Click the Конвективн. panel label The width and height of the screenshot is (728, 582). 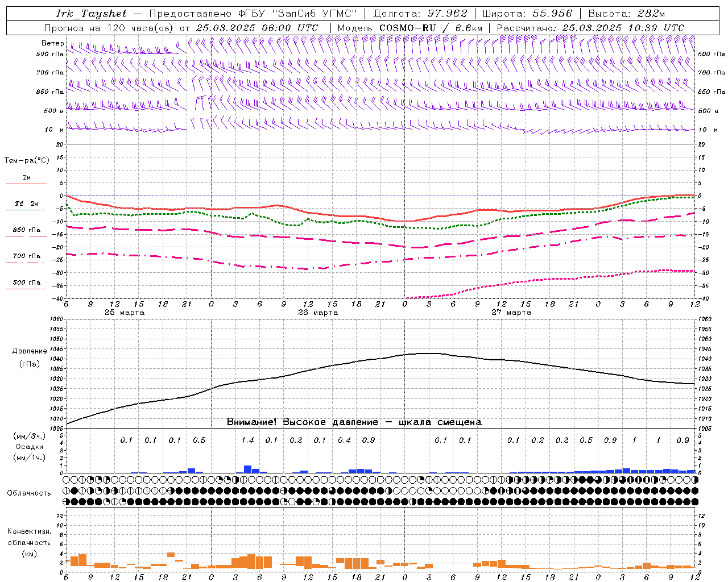click(29, 531)
